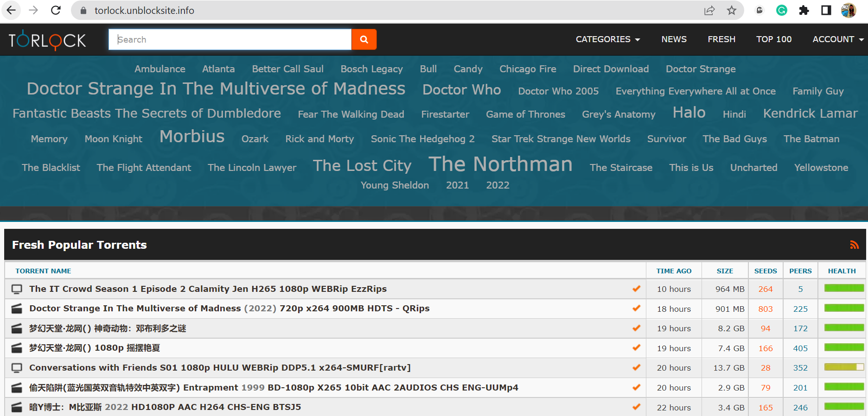This screenshot has height=416, width=868.
Task: Expand the Categories dropdown menu
Action: click(x=607, y=39)
